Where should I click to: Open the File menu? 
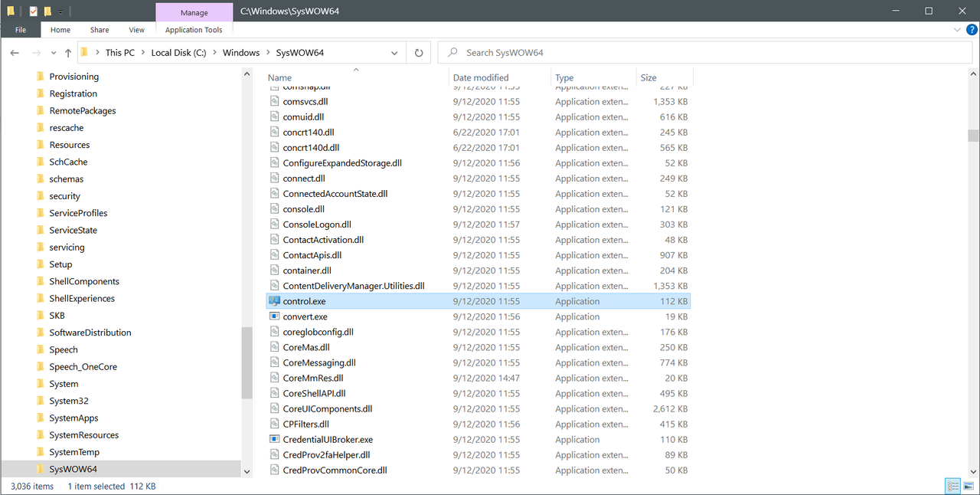click(21, 30)
